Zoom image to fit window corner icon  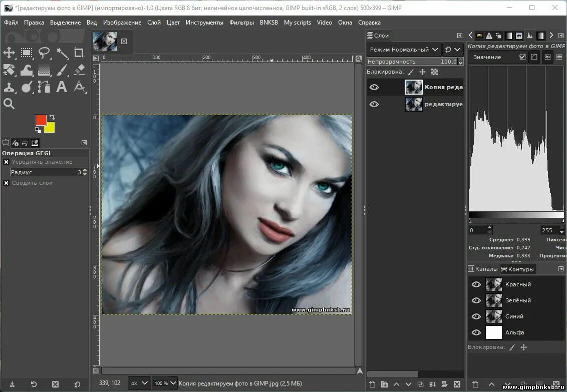[358, 58]
